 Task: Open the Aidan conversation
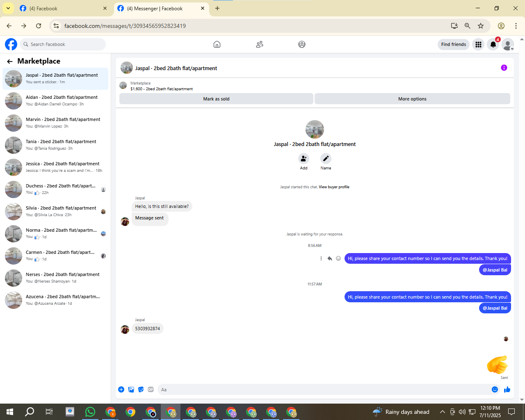coord(55,101)
